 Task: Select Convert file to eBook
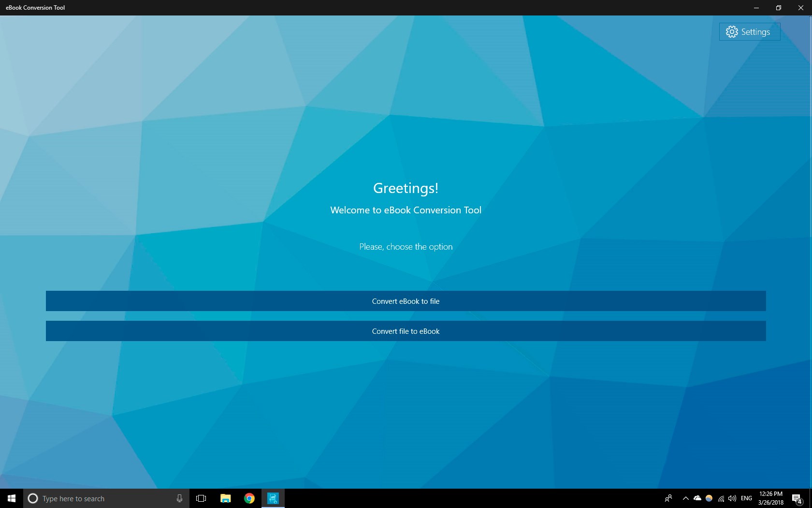406,331
